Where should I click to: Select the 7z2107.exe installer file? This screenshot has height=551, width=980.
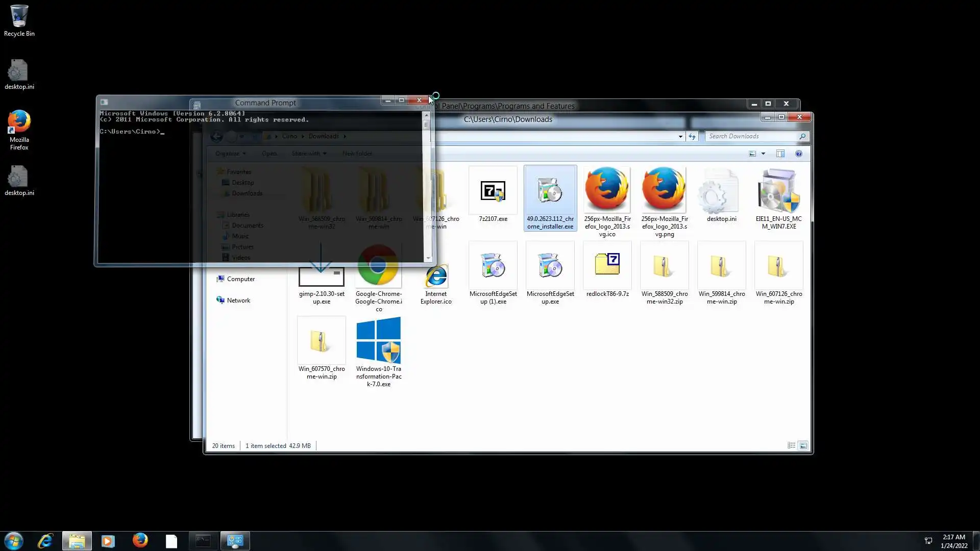click(493, 196)
